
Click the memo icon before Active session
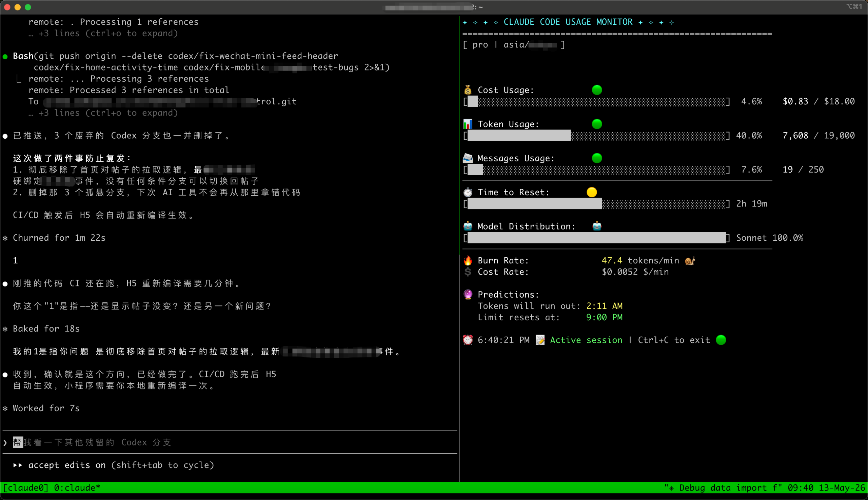click(x=540, y=340)
